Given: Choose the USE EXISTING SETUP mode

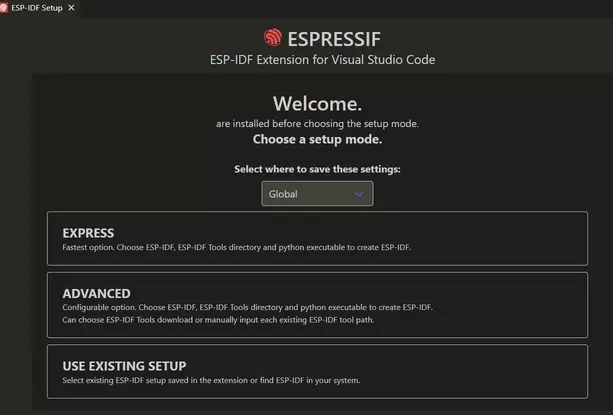Looking at the screenshot, I should pyautogui.click(x=317, y=371).
